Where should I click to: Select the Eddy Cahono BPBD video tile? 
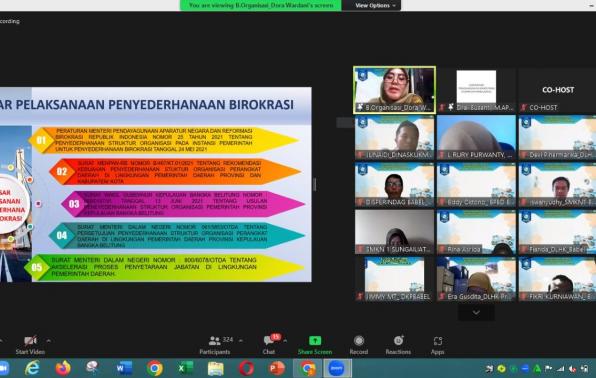(x=476, y=185)
